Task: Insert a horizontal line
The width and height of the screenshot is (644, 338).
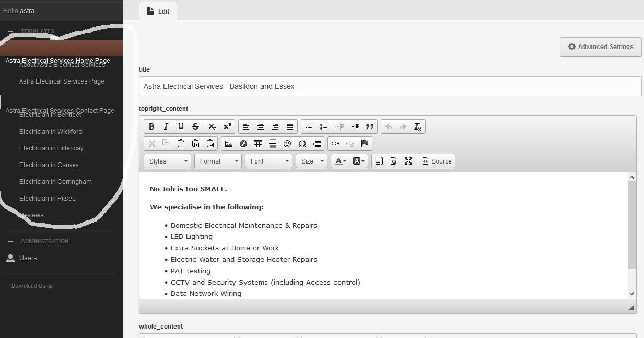Action: coord(273,144)
